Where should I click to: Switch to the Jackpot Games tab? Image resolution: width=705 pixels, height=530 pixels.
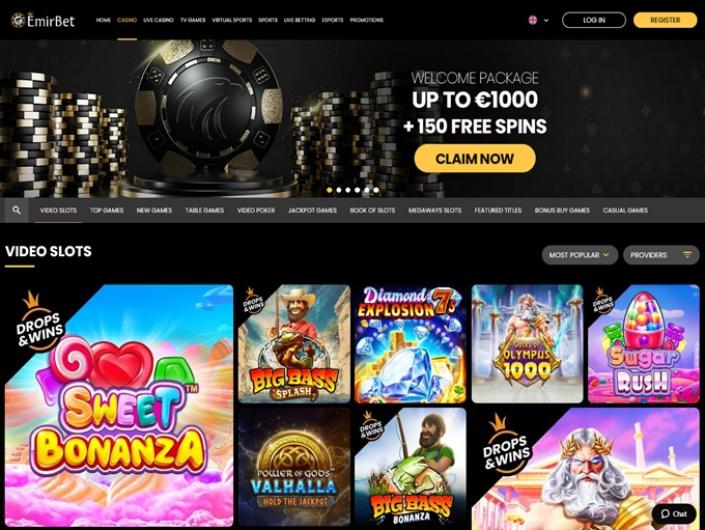point(312,210)
